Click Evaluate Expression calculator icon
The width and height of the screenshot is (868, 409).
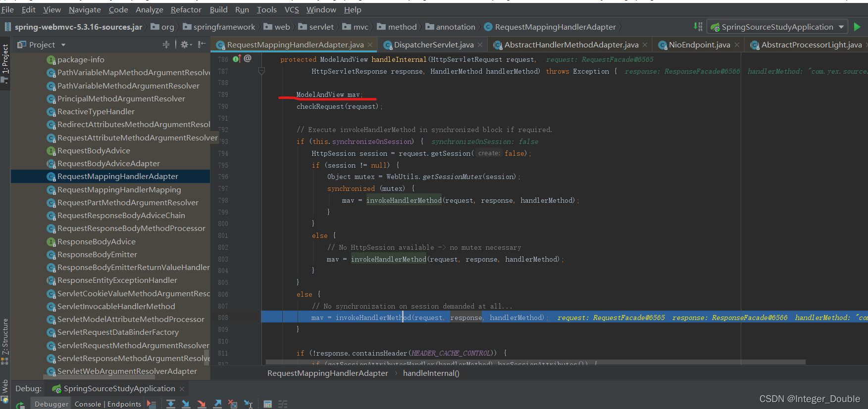pos(267,404)
